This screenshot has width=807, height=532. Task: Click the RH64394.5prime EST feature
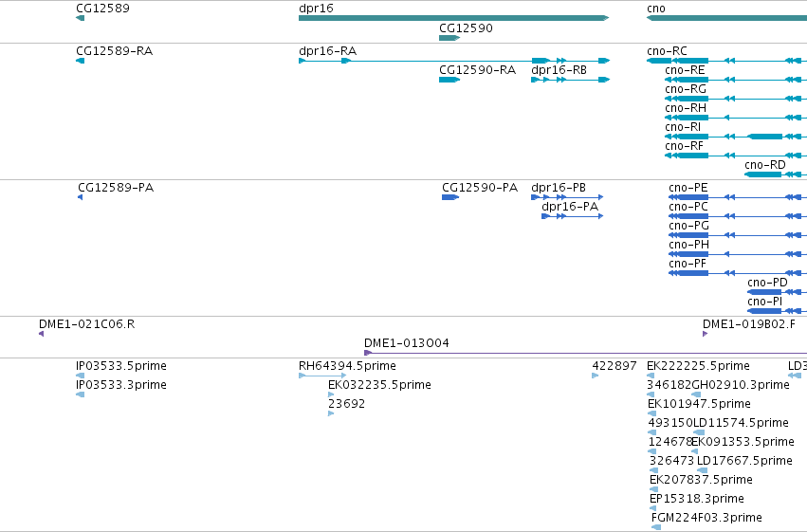[x=322, y=376]
